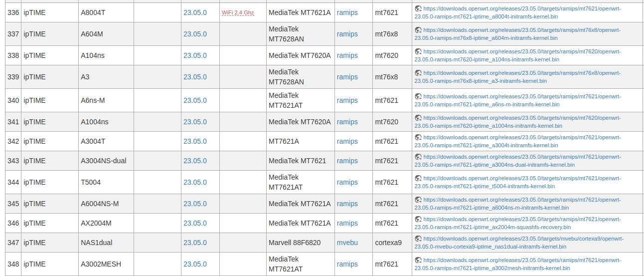The height and width of the screenshot is (276, 644).
Task: Follow the ramips link in A3004NS-dual row
Action: coord(347,161)
